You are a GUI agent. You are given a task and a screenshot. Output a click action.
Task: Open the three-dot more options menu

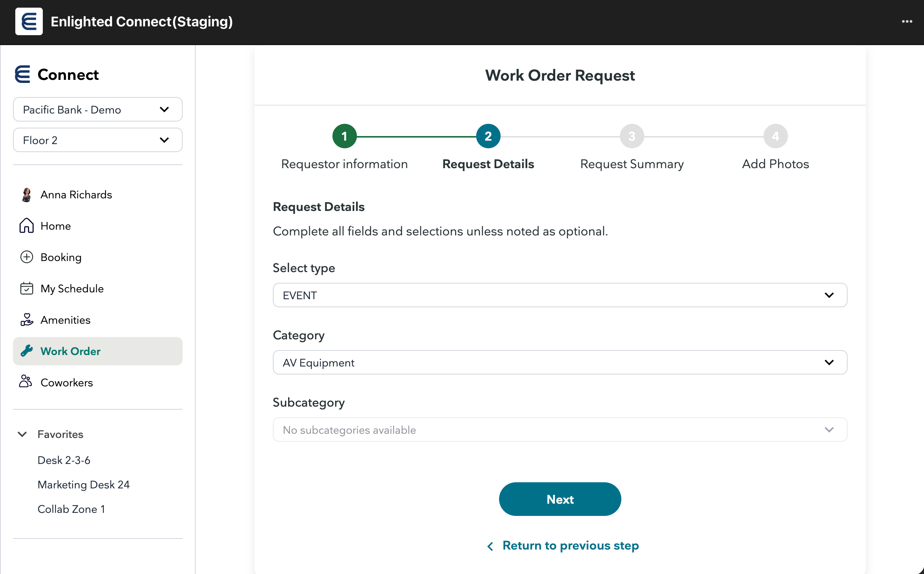point(907,22)
